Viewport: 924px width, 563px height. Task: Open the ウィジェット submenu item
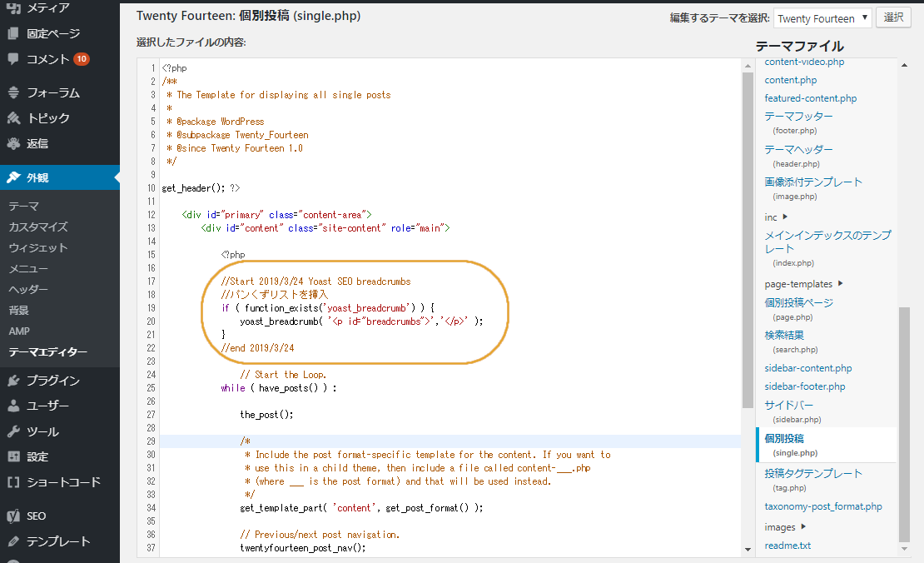pos(38,247)
